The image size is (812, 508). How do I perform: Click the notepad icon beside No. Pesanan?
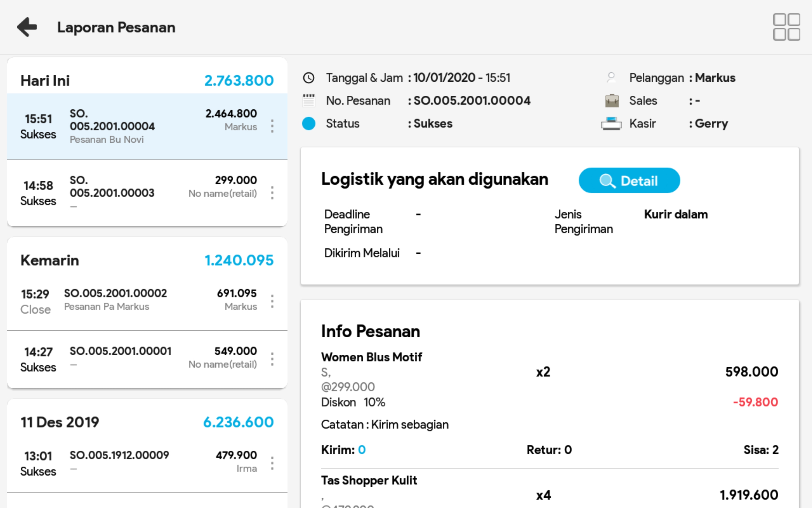coord(309,101)
